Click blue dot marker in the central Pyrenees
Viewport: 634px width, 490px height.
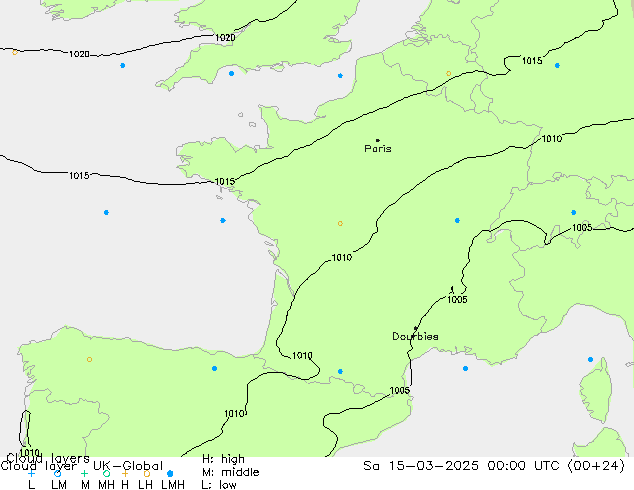point(340,371)
